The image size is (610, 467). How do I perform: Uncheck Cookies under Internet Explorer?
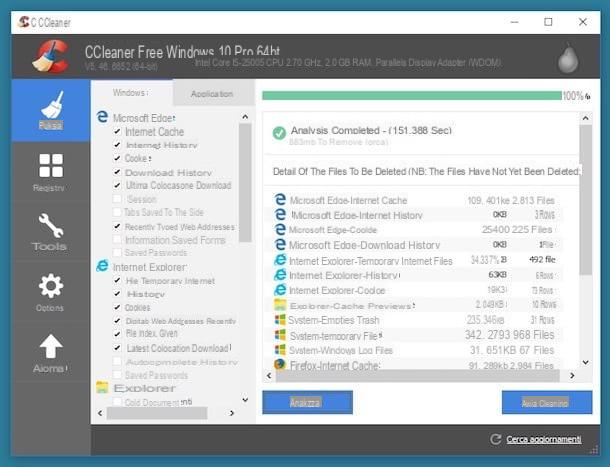(117, 307)
